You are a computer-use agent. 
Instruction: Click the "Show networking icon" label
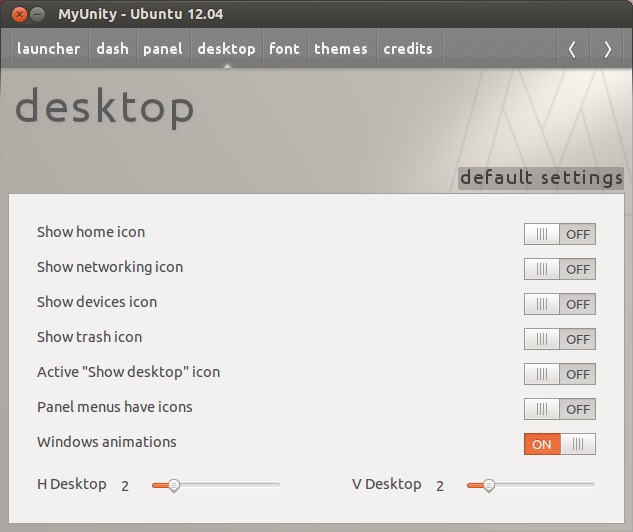click(x=110, y=267)
